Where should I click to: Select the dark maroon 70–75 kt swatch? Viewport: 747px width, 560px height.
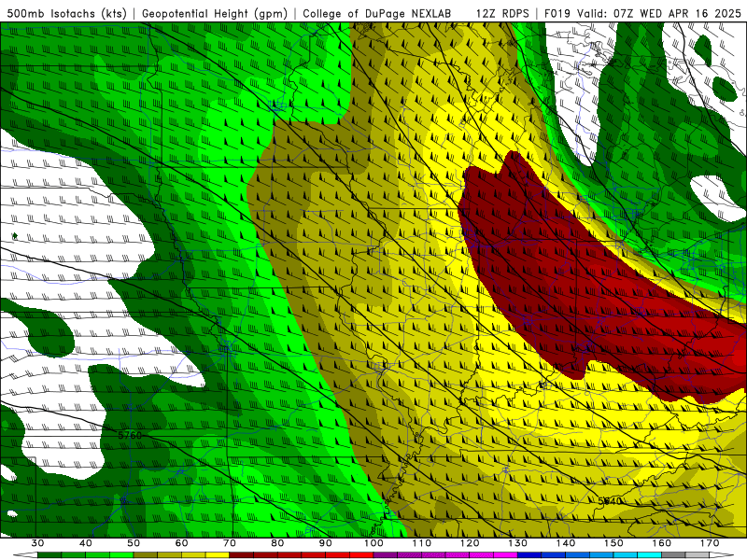click(242, 554)
